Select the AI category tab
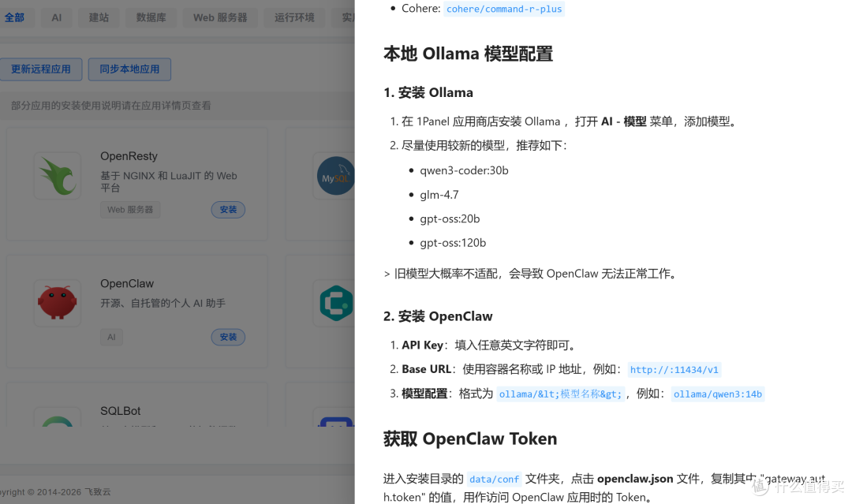 pos(57,17)
